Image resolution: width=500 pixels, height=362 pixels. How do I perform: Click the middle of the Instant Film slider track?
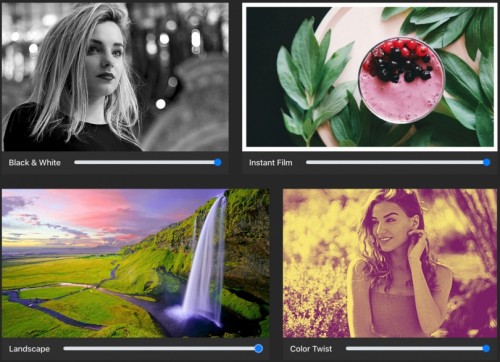[x=396, y=162]
